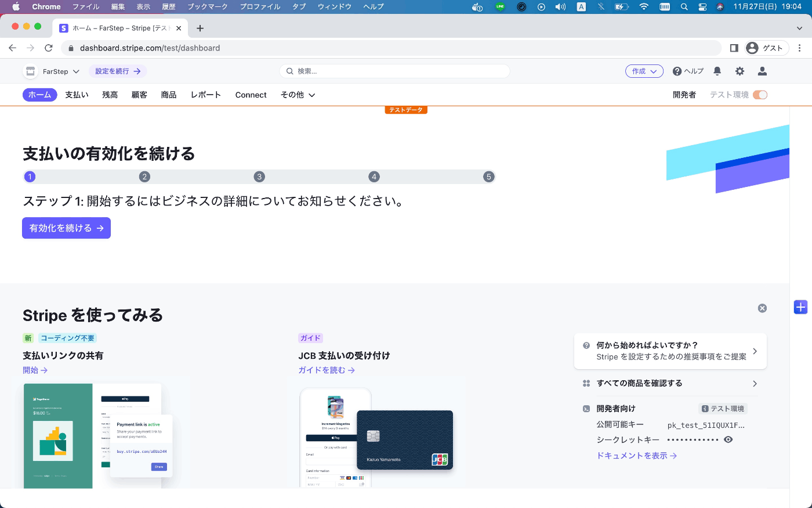
Task: Switch to the 支払い tab
Action: [77, 95]
